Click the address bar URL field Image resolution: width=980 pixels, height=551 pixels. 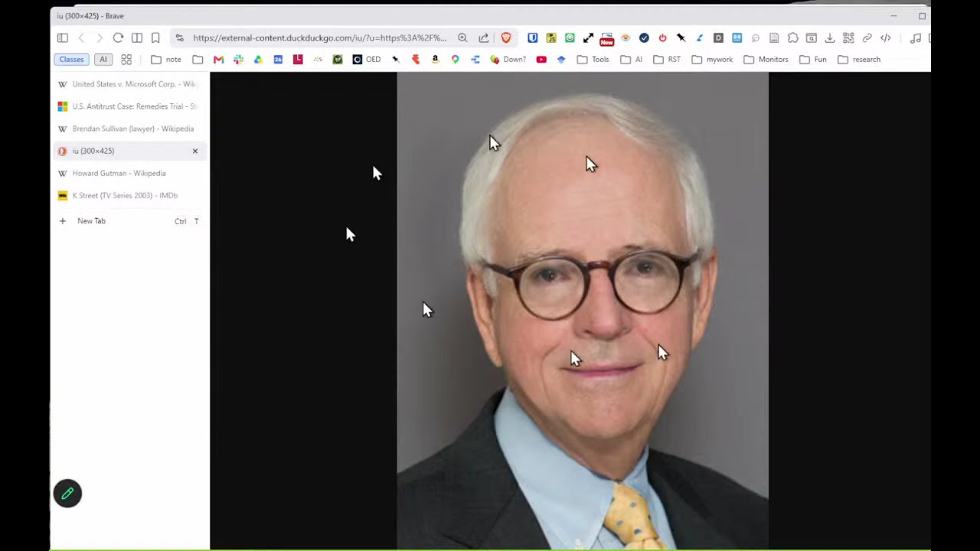pyautogui.click(x=319, y=37)
